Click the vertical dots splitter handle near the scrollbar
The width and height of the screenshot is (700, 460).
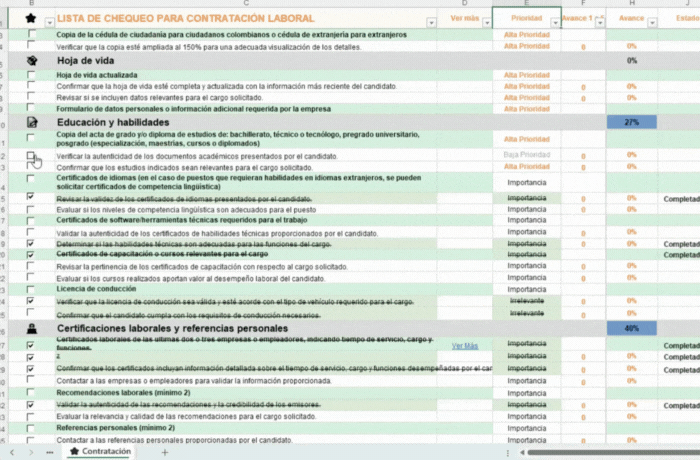click(x=508, y=452)
